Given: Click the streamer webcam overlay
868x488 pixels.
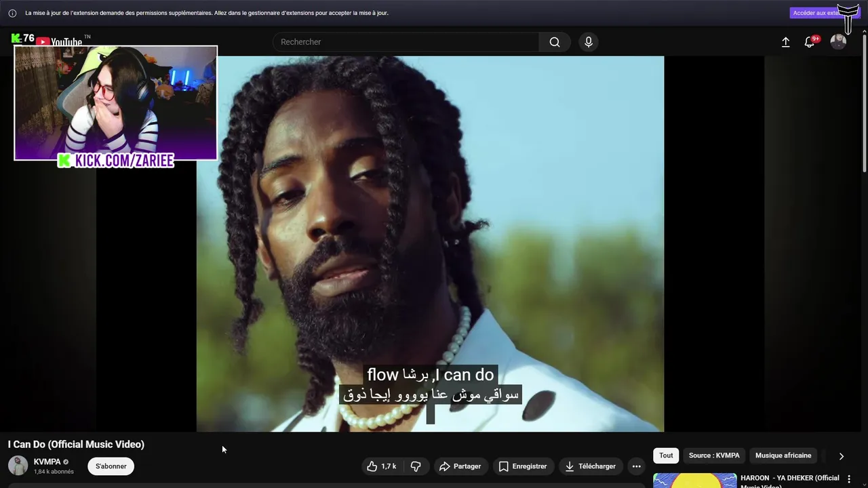Looking at the screenshot, I should pos(115,102).
